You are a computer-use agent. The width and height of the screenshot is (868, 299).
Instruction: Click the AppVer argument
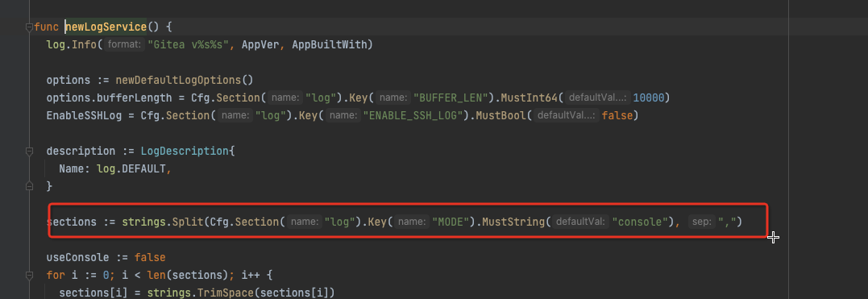pyautogui.click(x=260, y=44)
